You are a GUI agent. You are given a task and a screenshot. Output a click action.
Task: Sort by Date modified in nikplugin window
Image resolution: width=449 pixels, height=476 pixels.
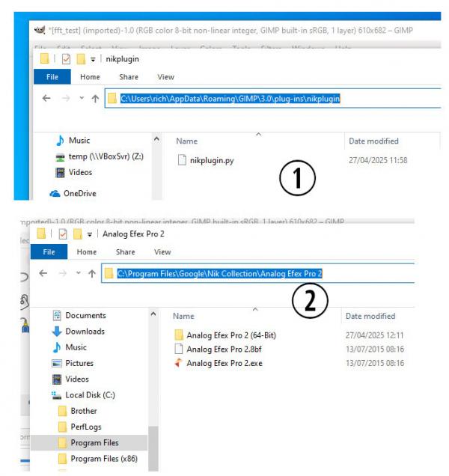click(x=373, y=141)
